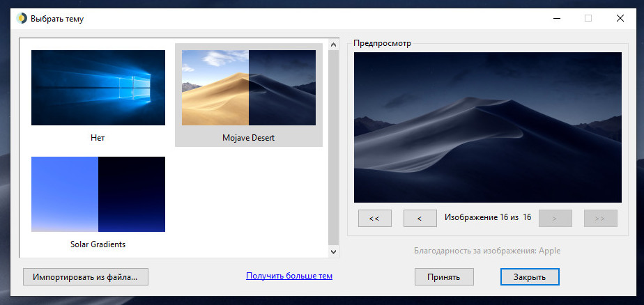This screenshot has height=305, width=644.
Task: Select the Mojave Desert theme thumbnail
Action: [248, 88]
